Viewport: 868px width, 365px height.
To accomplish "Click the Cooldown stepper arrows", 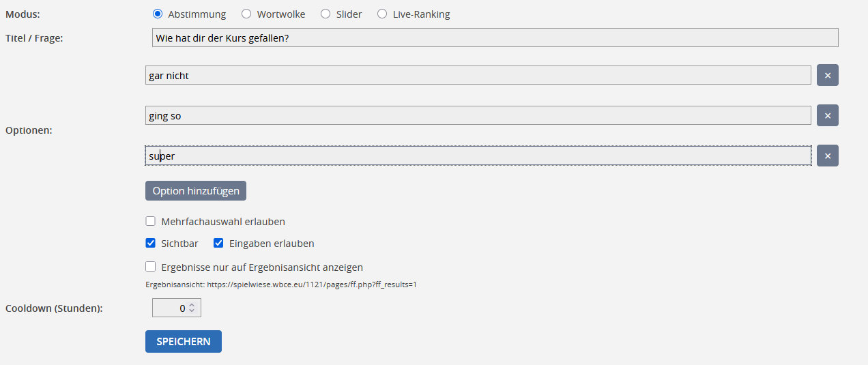I will (192, 308).
